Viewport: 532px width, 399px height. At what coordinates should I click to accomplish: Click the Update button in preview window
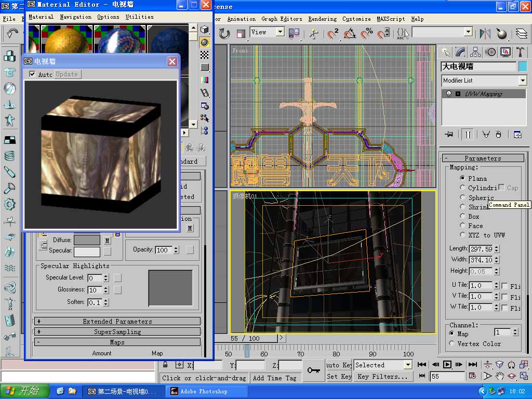point(67,74)
